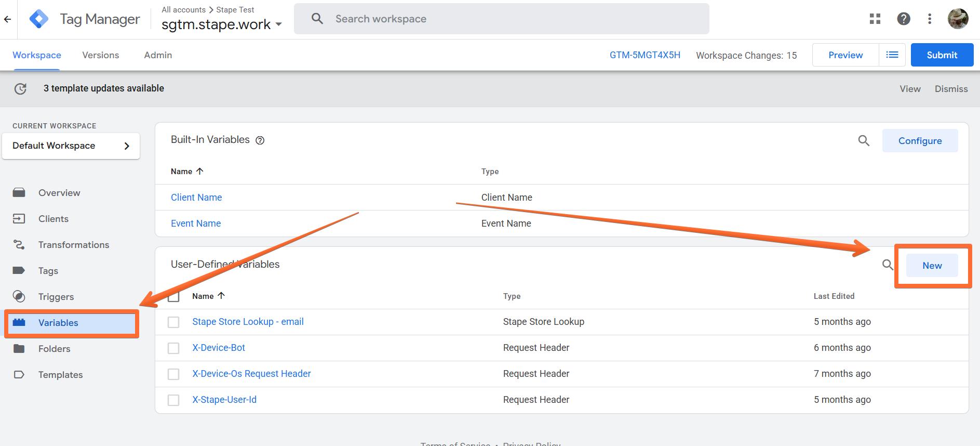This screenshot has width=980, height=446.
Task: Switch to the Versions tab
Action: point(101,55)
